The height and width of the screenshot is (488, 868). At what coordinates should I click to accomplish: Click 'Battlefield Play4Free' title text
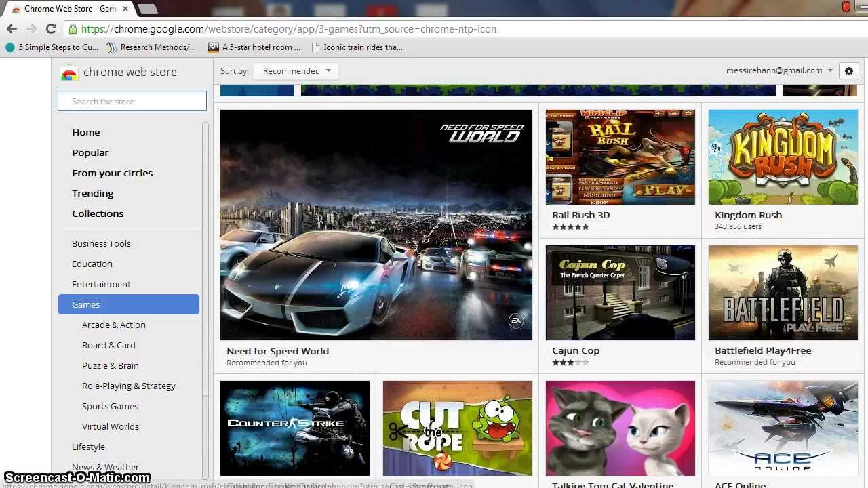point(763,350)
